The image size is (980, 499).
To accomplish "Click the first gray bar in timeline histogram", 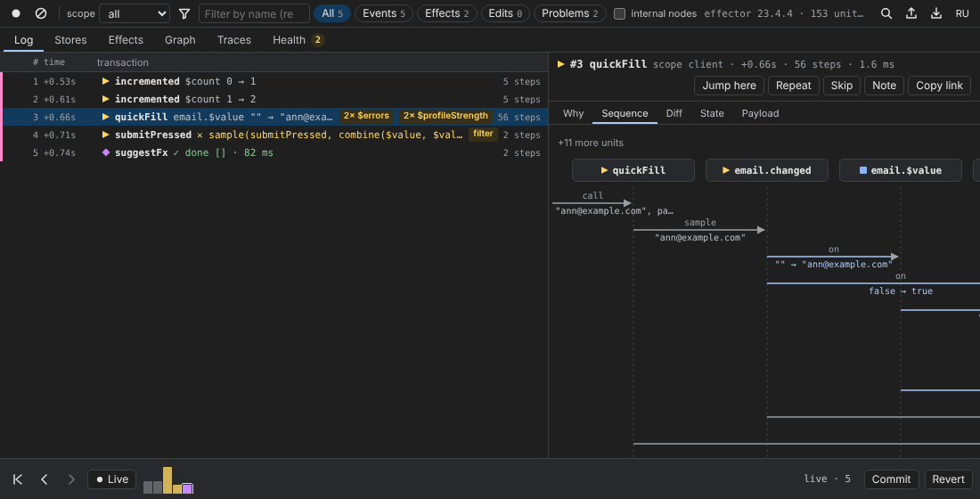I will click(x=148, y=487).
